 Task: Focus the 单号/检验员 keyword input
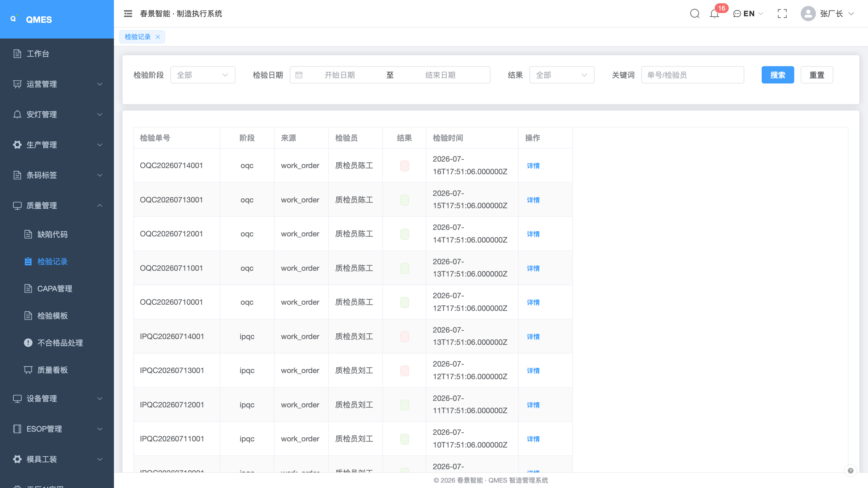693,75
